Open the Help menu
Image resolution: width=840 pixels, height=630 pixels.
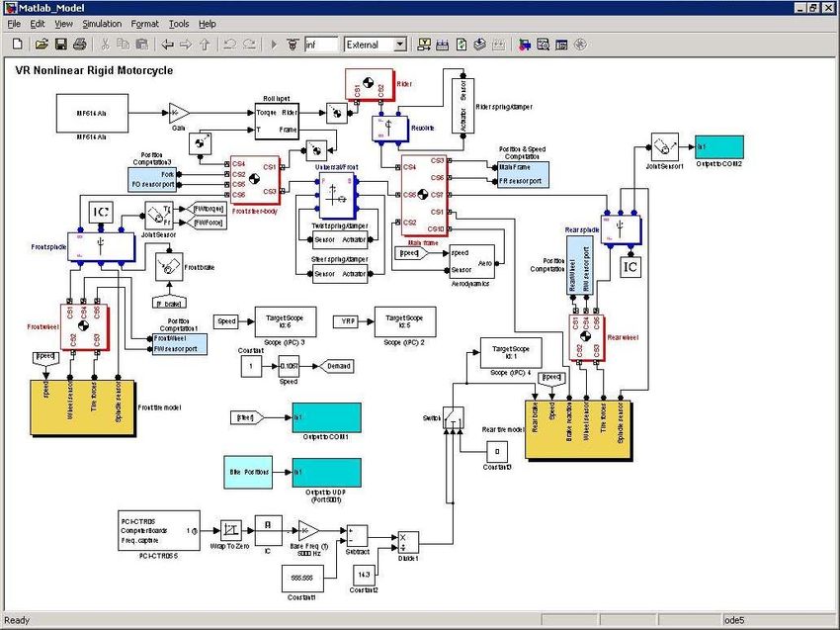[208, 24]
